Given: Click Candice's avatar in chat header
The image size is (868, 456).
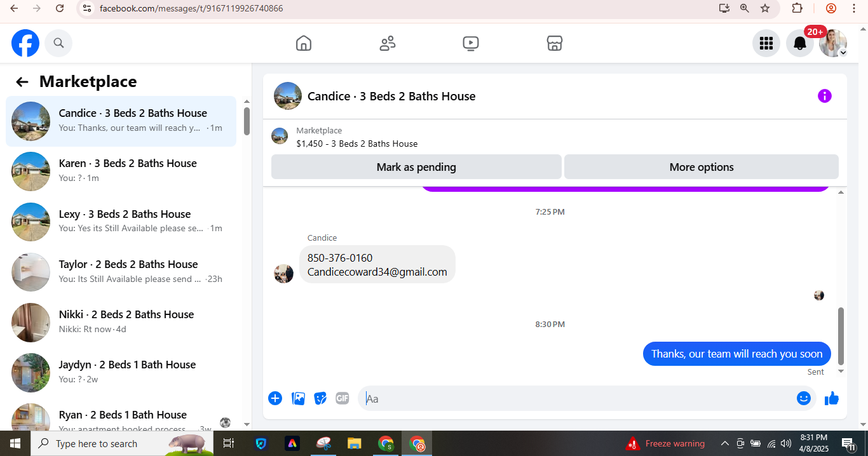Looking at the screenshot, I should click(288, 96).
